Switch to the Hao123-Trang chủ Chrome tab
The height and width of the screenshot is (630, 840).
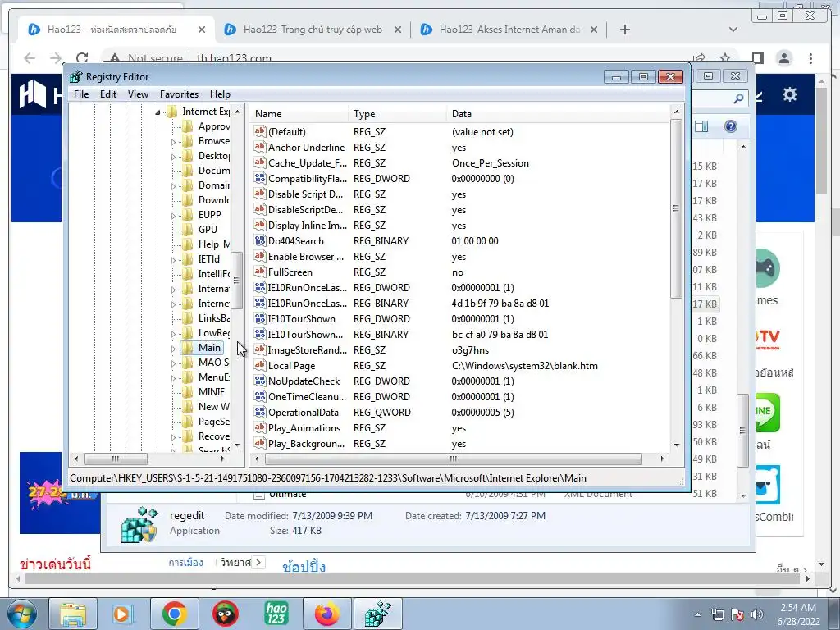(x=313, y=30)
